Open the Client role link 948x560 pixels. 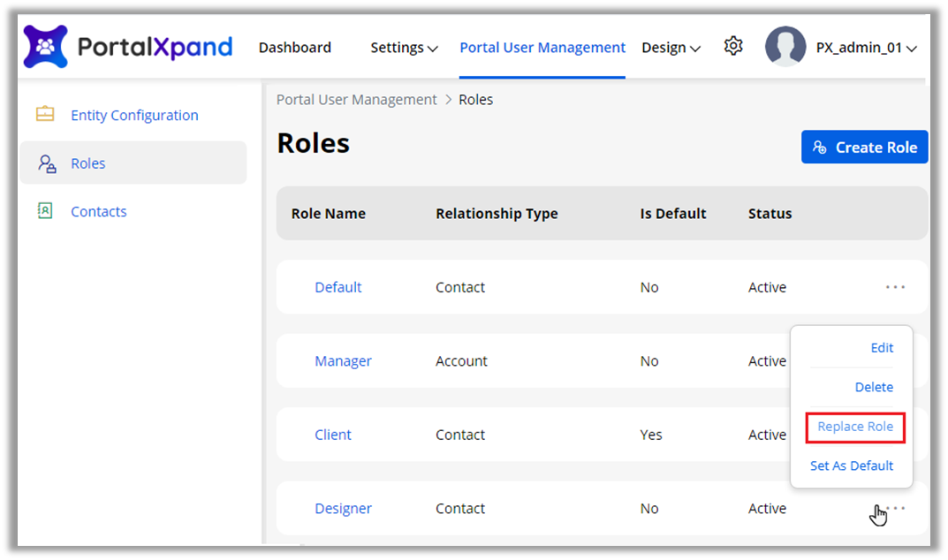click(333, 435)
